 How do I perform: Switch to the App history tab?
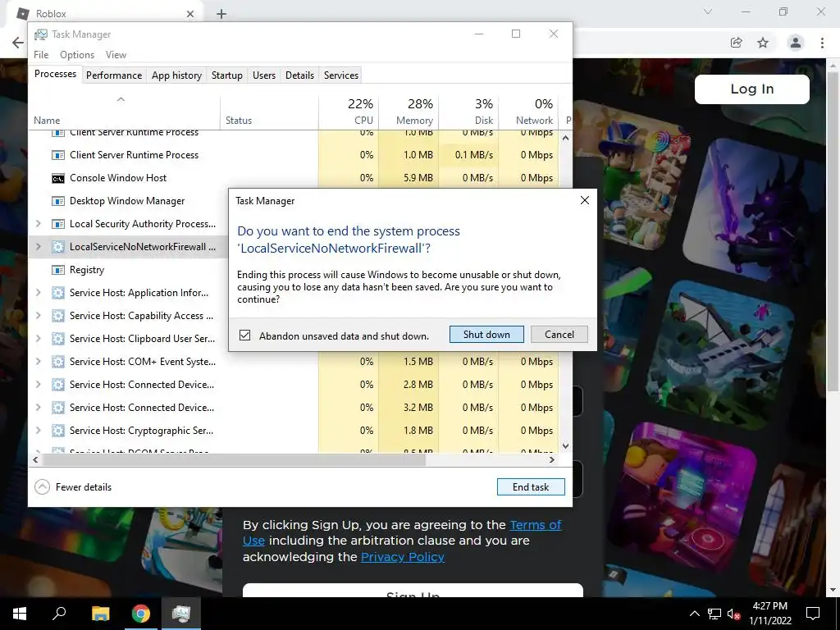coord(177,75)
